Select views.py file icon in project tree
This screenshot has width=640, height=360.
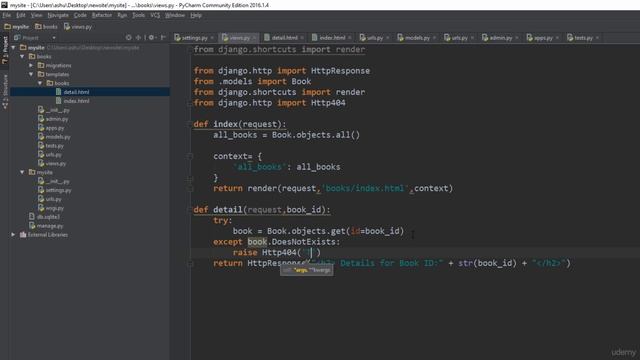click(x=41, y=163)
